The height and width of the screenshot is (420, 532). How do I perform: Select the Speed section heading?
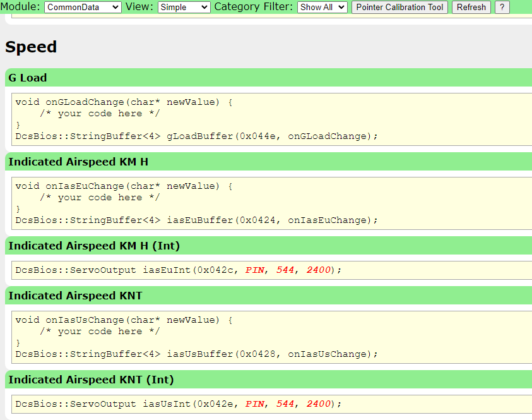tap(31, 47)
